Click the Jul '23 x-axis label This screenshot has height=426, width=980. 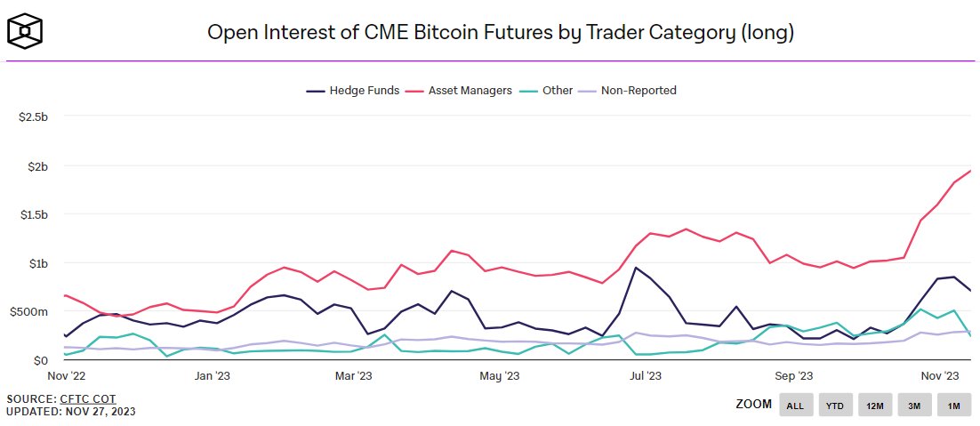coord(645,376)
